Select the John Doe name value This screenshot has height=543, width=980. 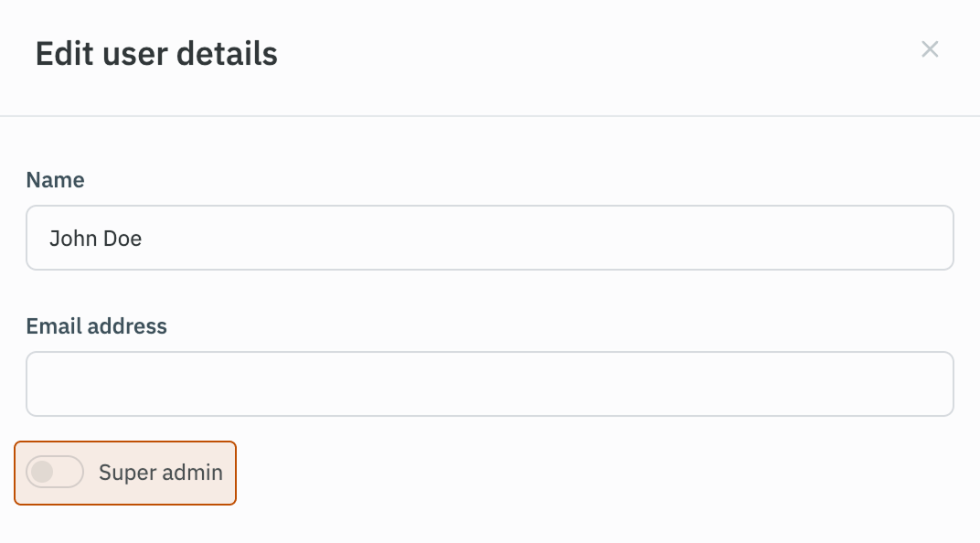point(95,238)
